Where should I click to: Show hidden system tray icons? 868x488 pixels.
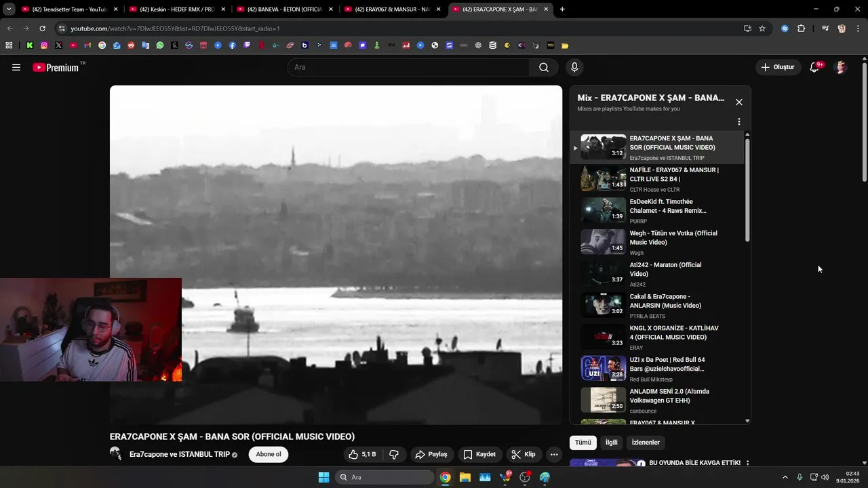click(x=785, y=477)
